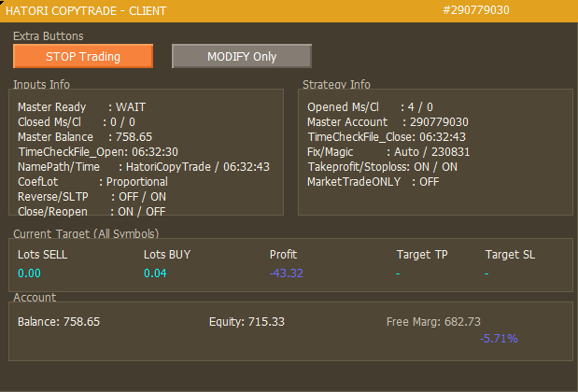Select the account number #290779030 in header
The width and height of the screenshot is (578, 392).
point(476,10)
